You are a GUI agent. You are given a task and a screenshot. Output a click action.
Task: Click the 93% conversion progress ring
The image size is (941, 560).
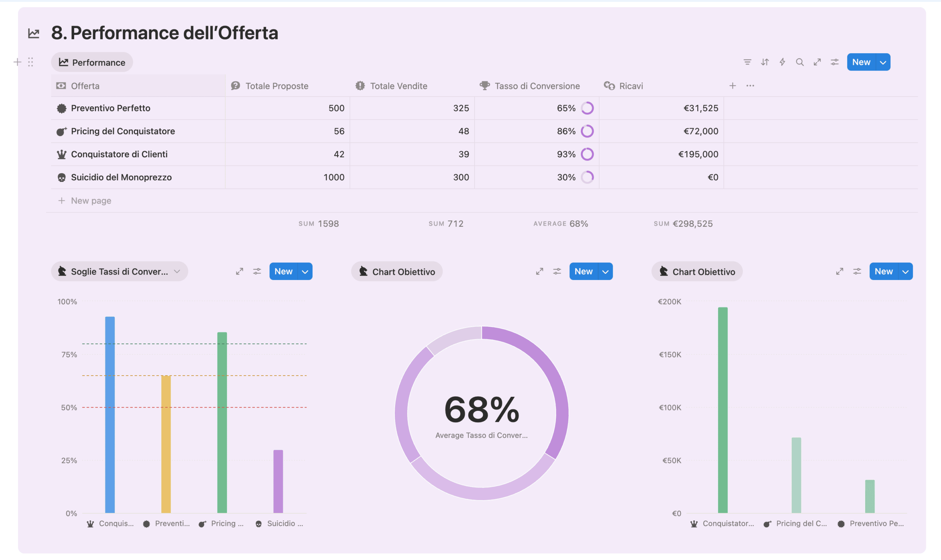pyautogui.click(x=587, y=154)
